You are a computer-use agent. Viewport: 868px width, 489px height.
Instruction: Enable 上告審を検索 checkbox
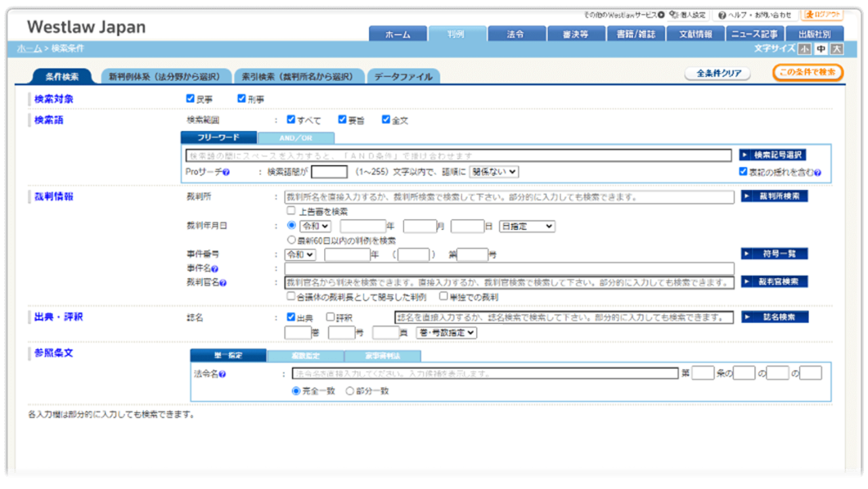click(x=291, y=211)
